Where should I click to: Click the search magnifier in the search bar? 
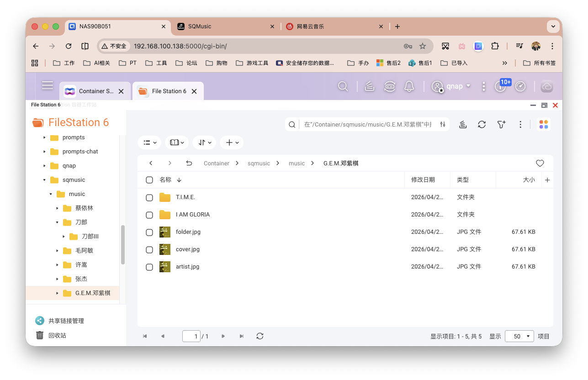[292, 124]
